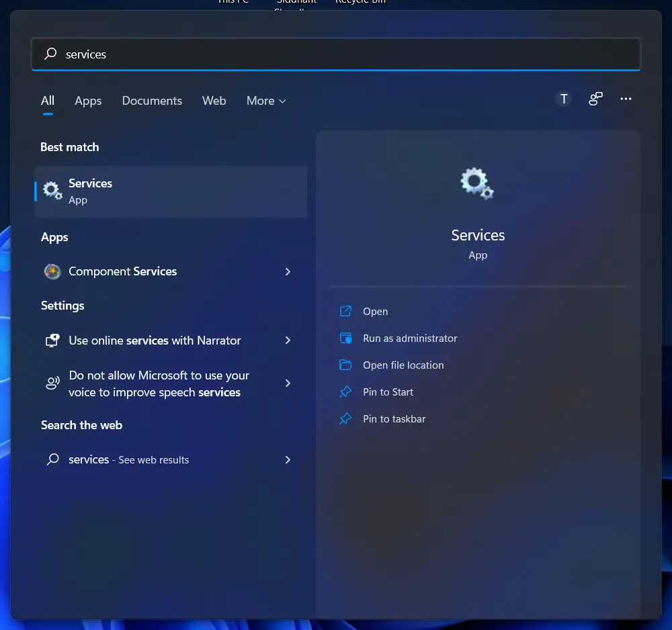Expand the More filters dropdown
This screenshot has width=672, height=630.
click(266, 101)
